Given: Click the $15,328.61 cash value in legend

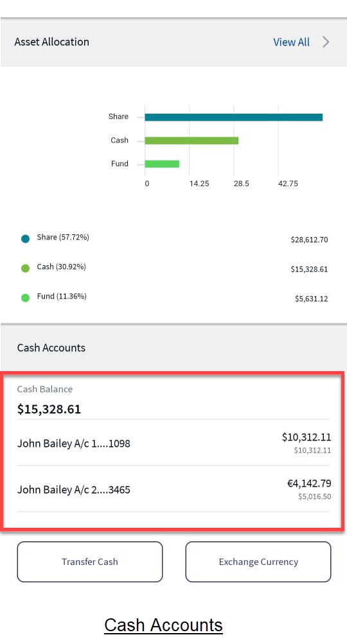Looking at the screenshot, I should (x=309, y=270).
